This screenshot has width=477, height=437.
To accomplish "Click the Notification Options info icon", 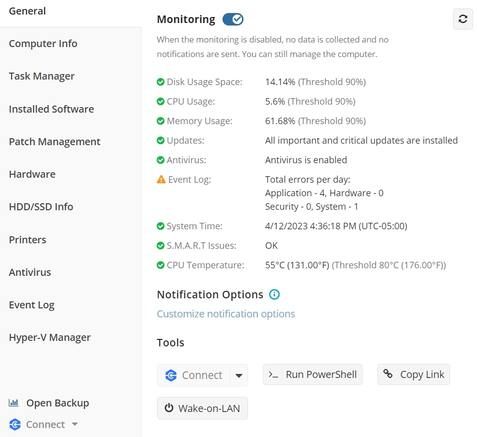I will tap(274, 294).
